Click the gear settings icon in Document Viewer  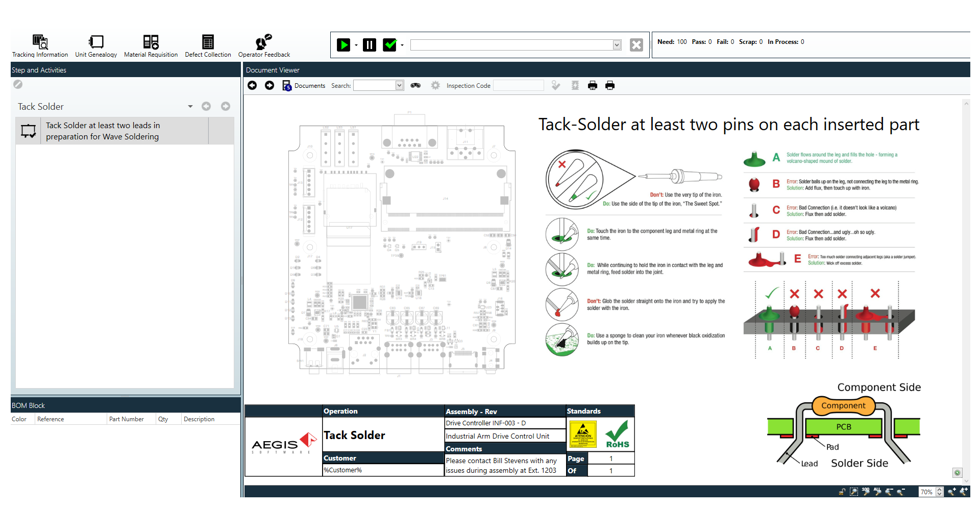435,85
